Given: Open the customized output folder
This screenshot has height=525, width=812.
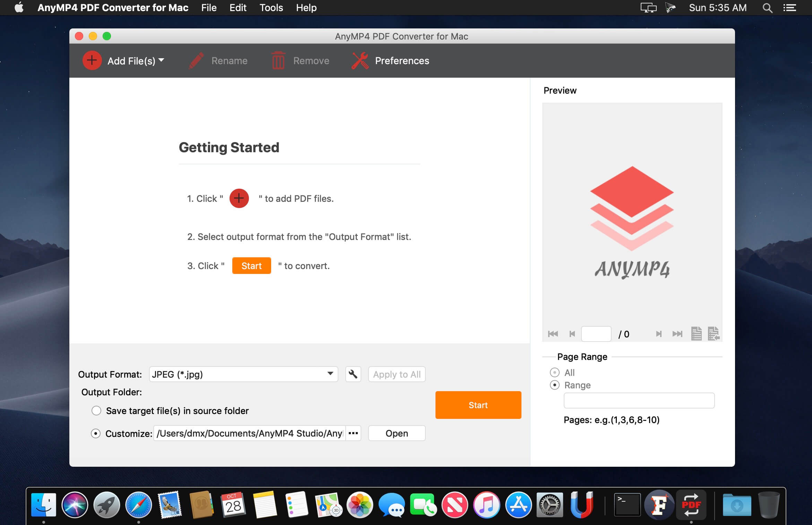Looking at the screenshot, I should [396, 433].
